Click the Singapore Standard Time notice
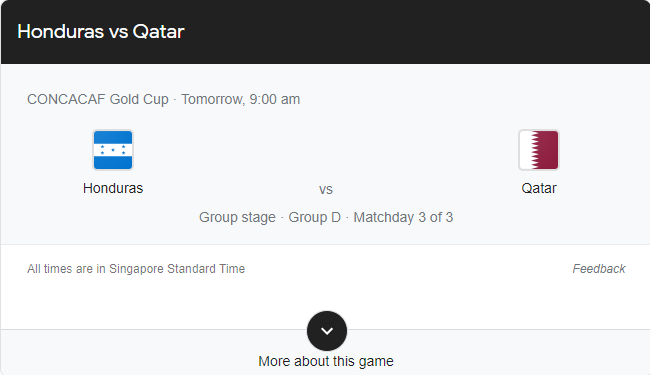Screen dimensions: 650x375 point(136,269)
